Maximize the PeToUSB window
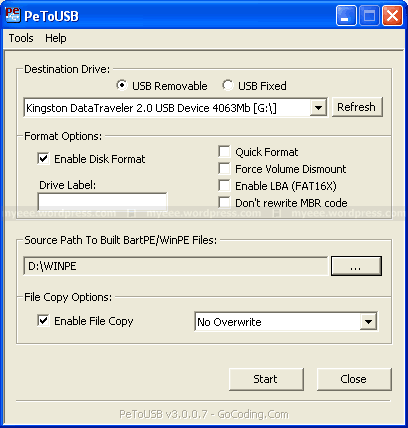The image size is (408, 428). click(x=369, y=15)
